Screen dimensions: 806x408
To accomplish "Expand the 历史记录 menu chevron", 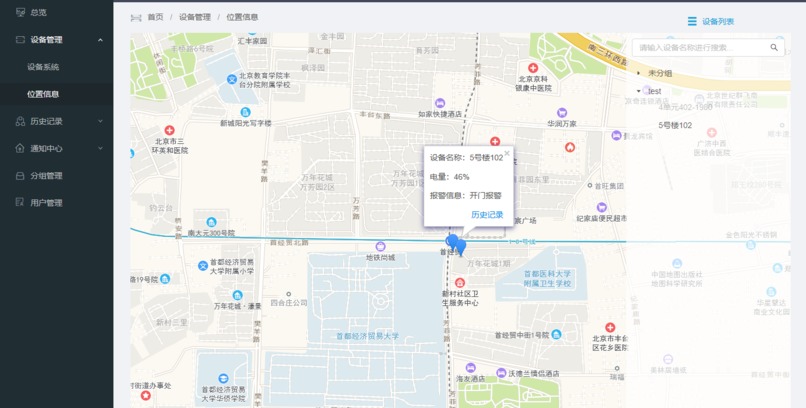I will [100, 121].
